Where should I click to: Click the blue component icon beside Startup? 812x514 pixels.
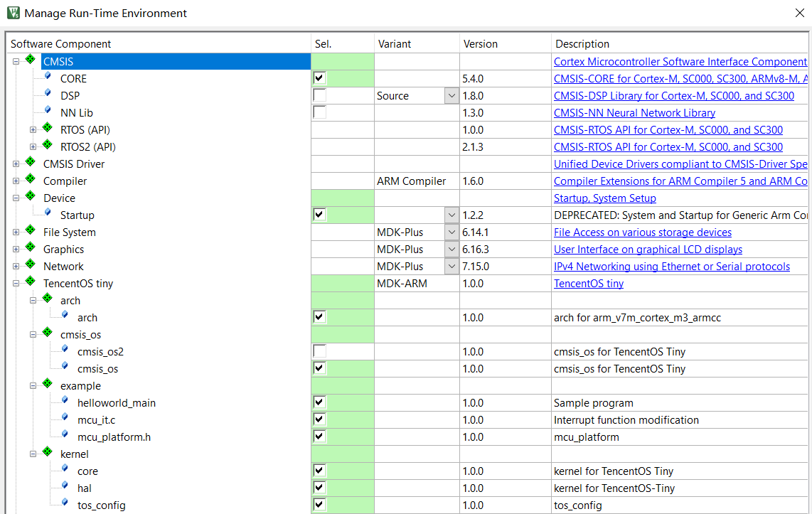click(x=48, y=213)
